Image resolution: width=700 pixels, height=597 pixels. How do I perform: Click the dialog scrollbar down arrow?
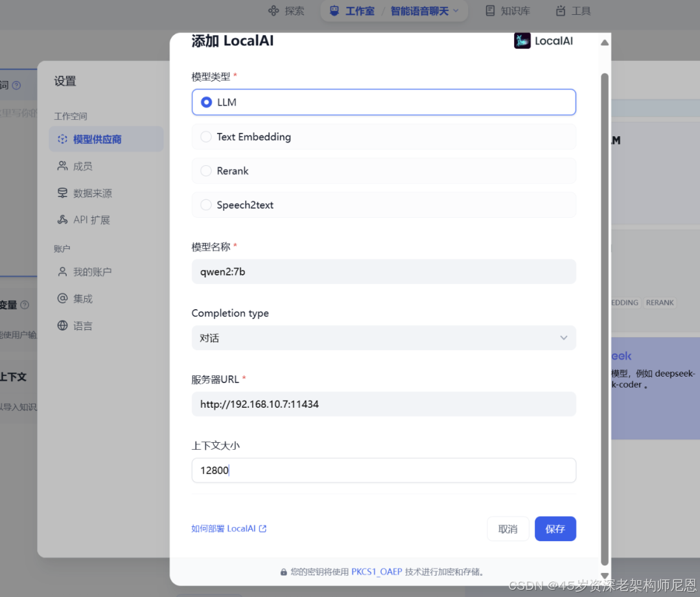pos(605,576)
